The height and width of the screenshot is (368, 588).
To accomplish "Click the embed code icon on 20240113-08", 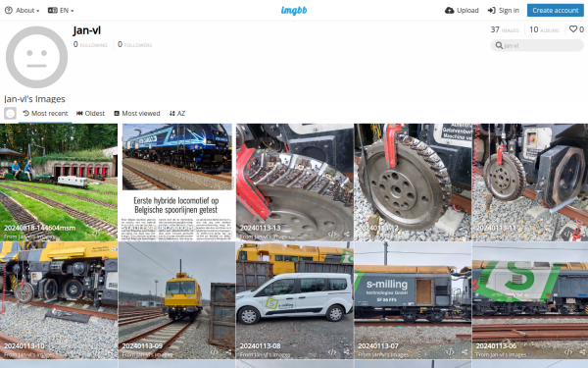I will pyautogui.click(x=332, y=352).
